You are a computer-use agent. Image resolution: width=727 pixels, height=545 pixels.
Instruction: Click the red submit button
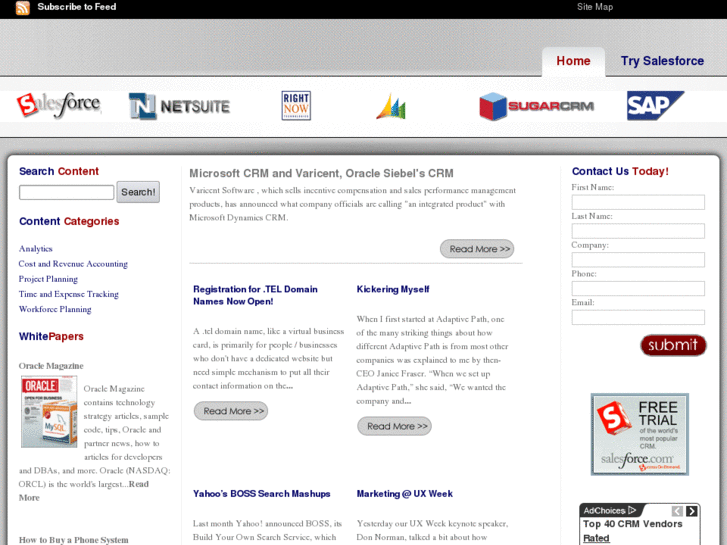click(673, 345)
